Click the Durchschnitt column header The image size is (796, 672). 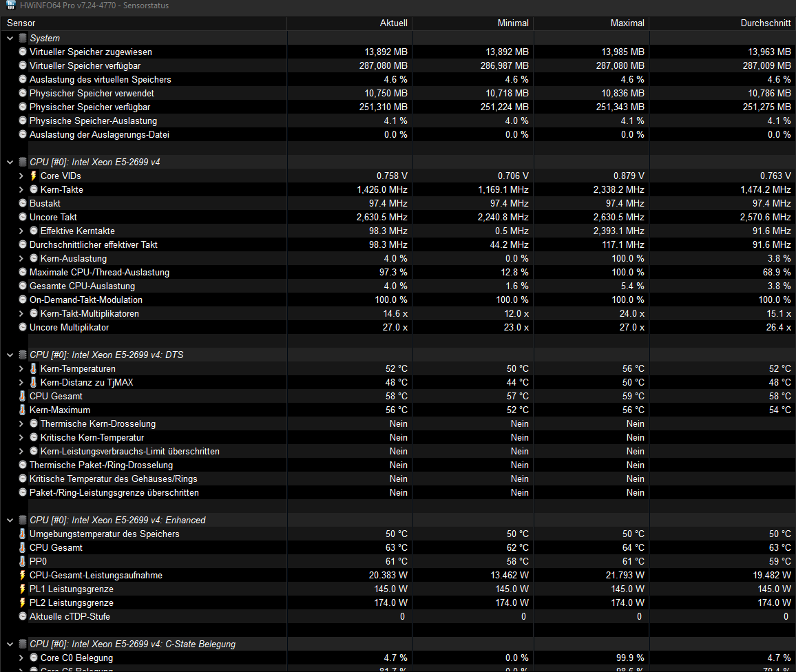723,23
